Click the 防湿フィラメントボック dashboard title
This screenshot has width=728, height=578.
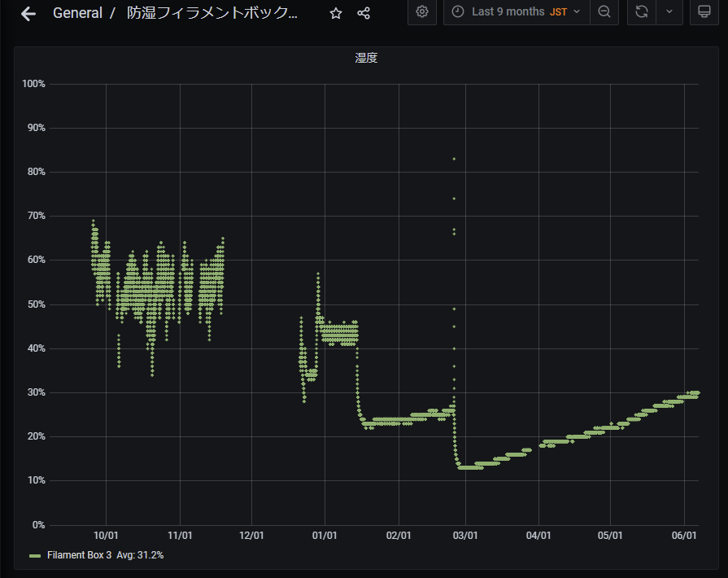tap(211, 13)
